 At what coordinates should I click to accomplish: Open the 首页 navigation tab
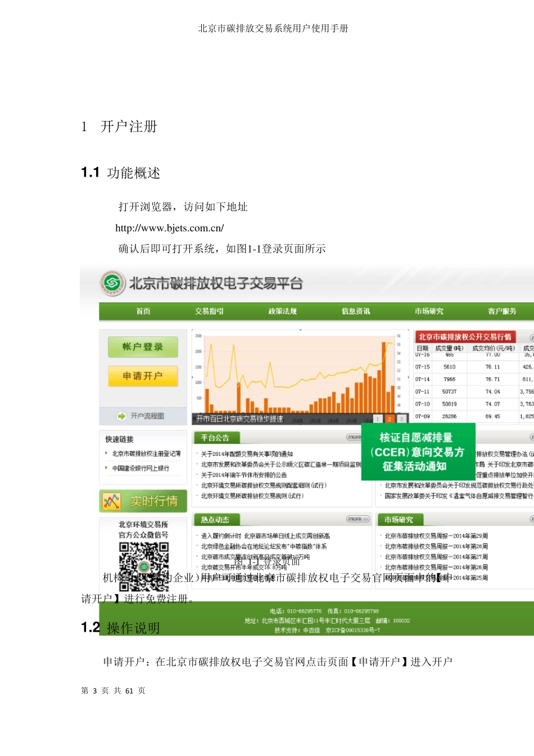click(143, 311)
